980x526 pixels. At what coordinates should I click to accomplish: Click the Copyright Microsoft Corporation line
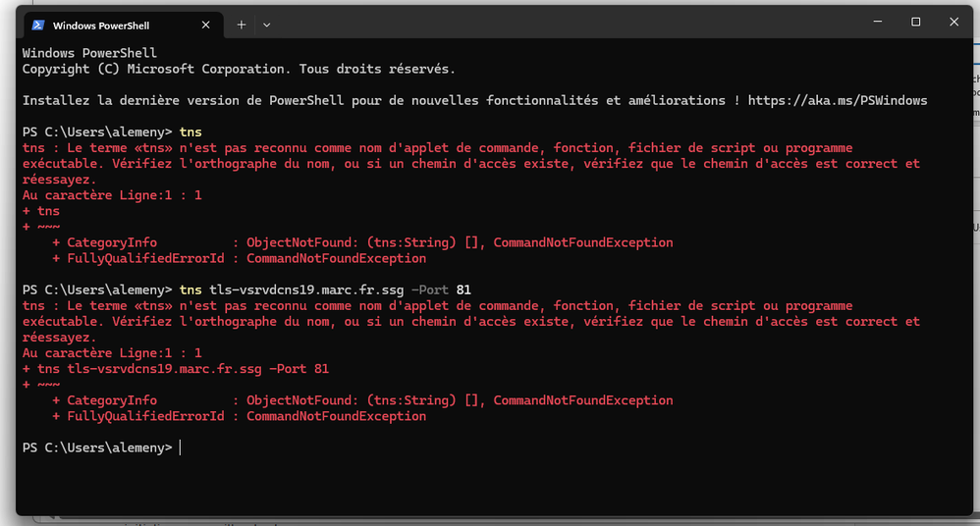pos(239,69)
